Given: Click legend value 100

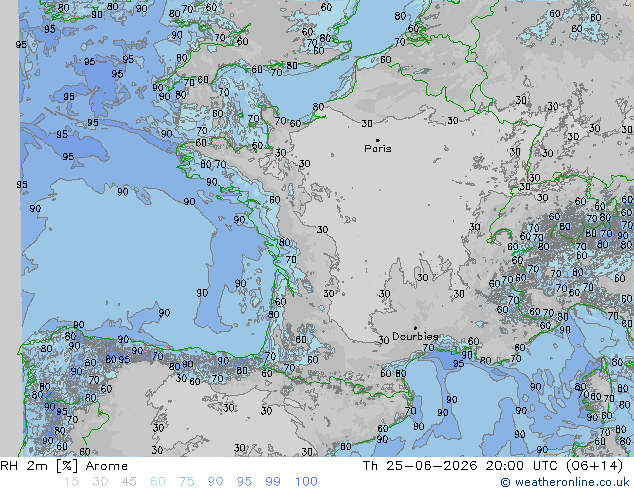Looking at the screenshot, I should pyautogui.click(x=306, y=482).
